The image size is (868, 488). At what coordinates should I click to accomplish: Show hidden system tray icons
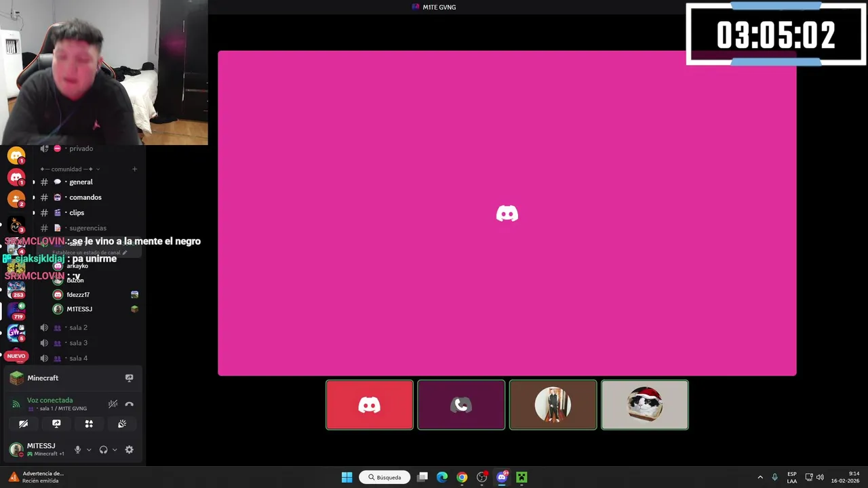tap(760, 477)
